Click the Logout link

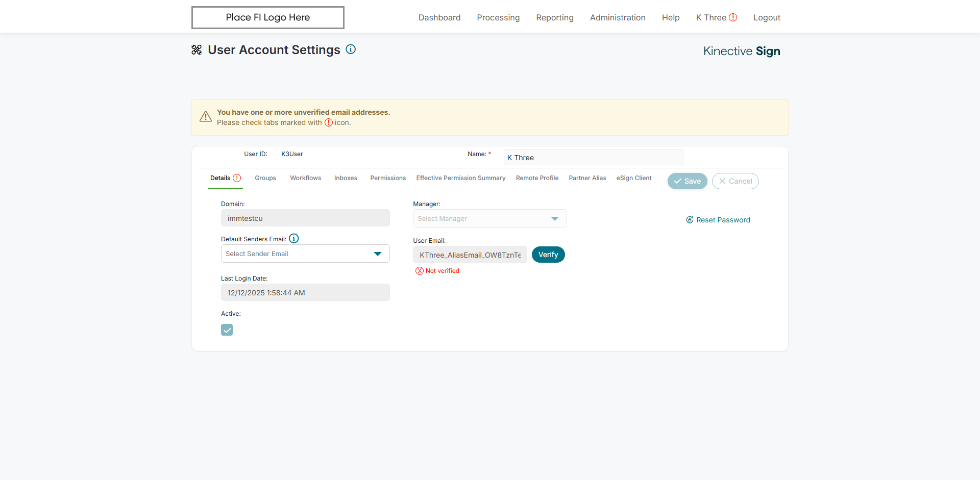pos(767,17)
